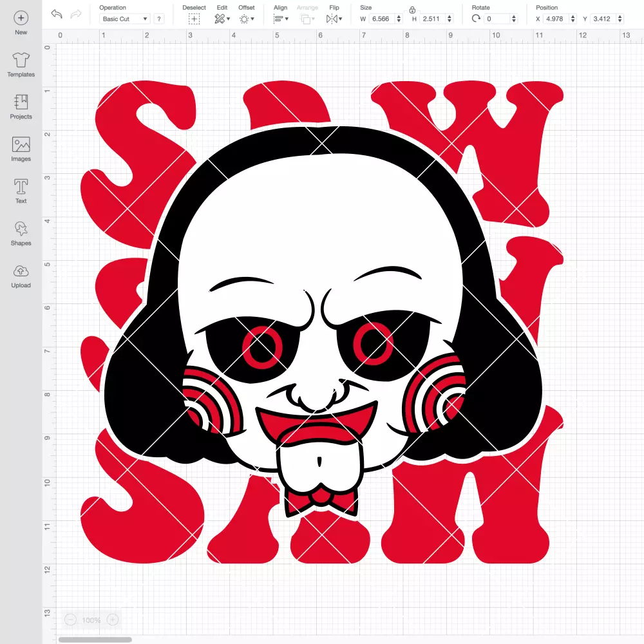Zoom out with the minus button
The height and width of the screenshot is (644, 644).
[x=71, y=620]
